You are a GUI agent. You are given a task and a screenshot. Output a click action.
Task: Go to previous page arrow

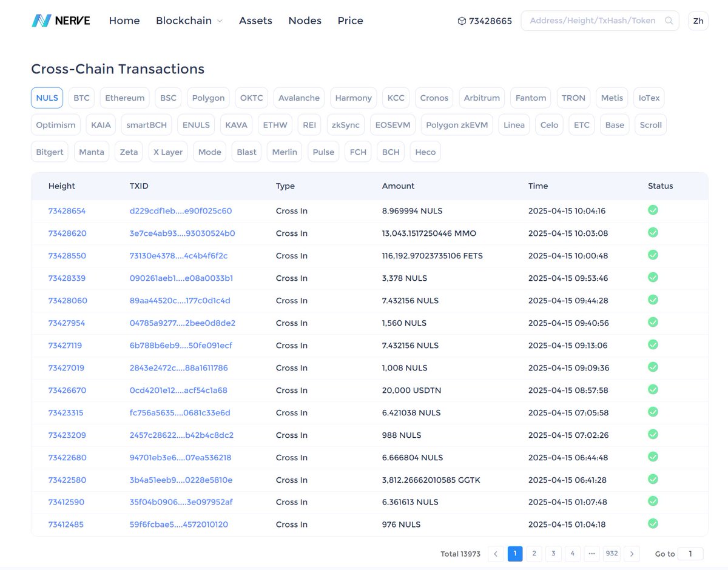[496, 554]
